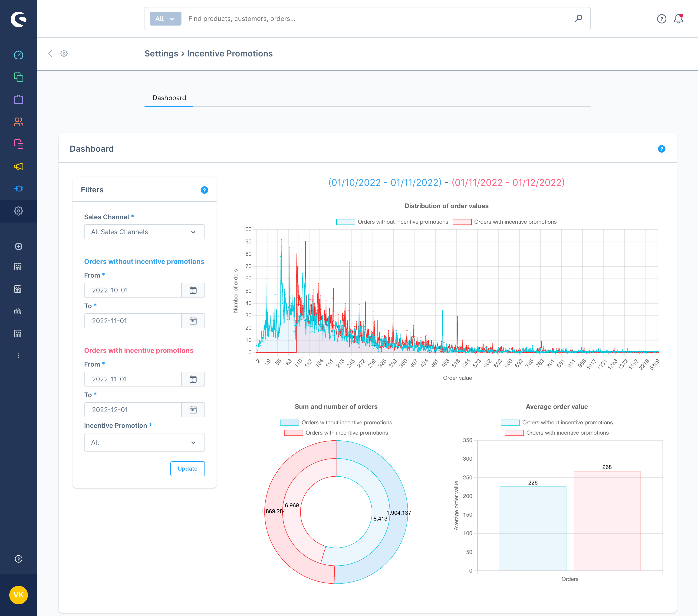698x616 pixels.
Task: Open calendar for with-promotions From date
Action: click(x=193, y=379)
